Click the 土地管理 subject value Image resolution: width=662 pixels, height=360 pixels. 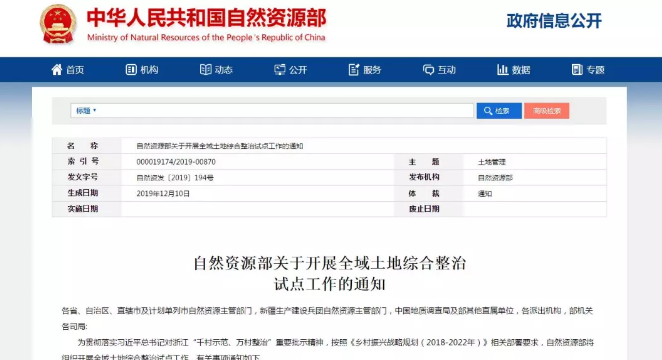tap(491, 162)
